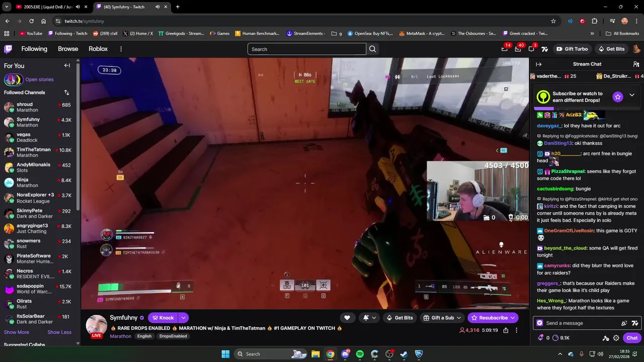Viewport: 644px width, 362px height.
Task: Click the celebration icon in chat box
Action: point(624,323)
